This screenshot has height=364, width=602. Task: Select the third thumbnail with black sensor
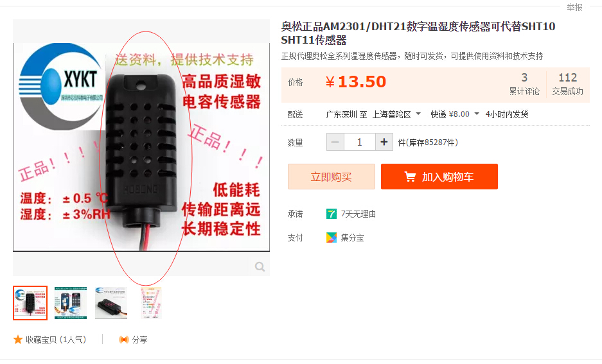pyautogui.click(x=111, y=303)
